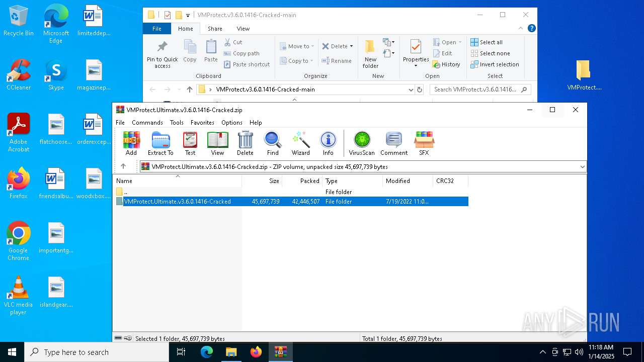Select the parent folder '..' row
Viewport: 644px width, 362px height.
pyautogui.click(x=292, y=192)
